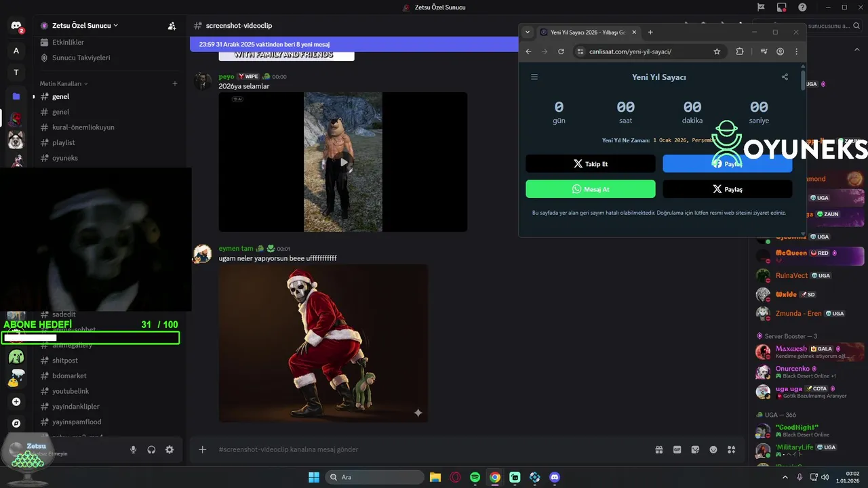This screenshot has width=868, height=488.
Task: Open Discord inbox icon in title bar
Action: click(782, 7)
